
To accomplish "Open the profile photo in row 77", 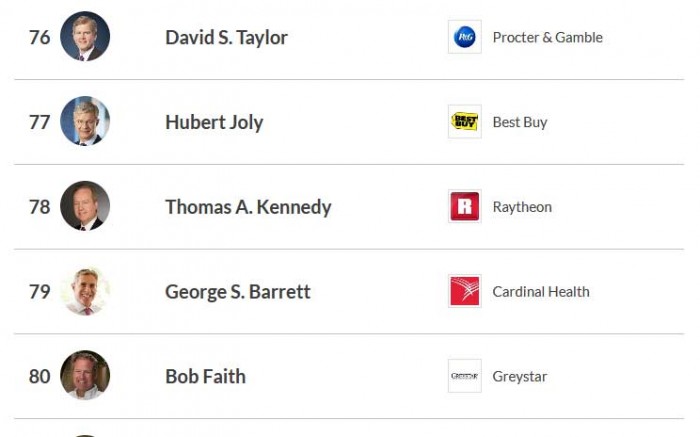I will [x=85, y=122].
